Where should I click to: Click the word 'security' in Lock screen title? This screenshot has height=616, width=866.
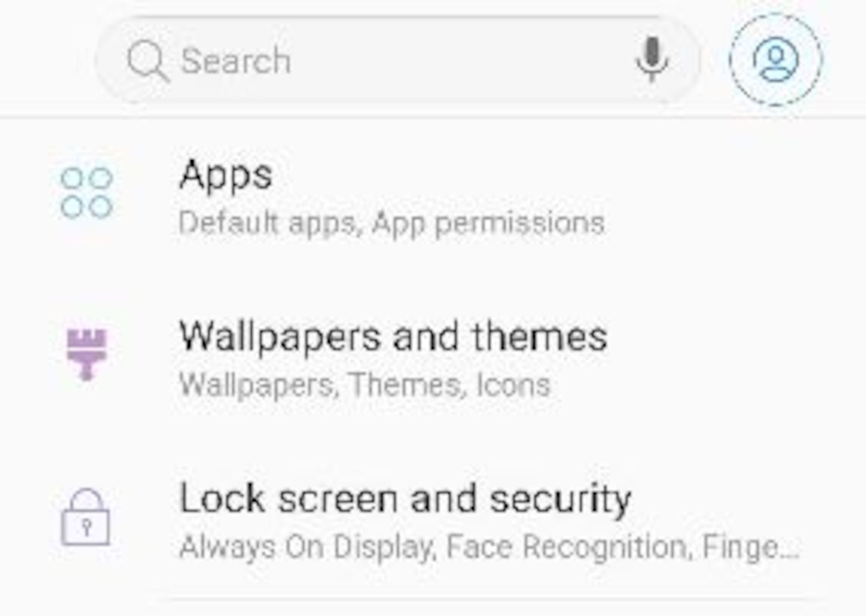click(x=560, y=500)
